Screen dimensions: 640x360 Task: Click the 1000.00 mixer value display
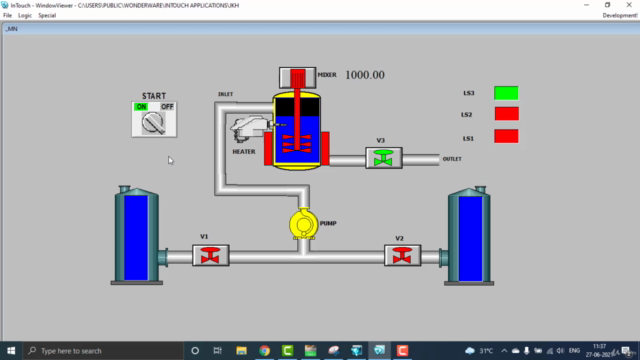point(365,75)
